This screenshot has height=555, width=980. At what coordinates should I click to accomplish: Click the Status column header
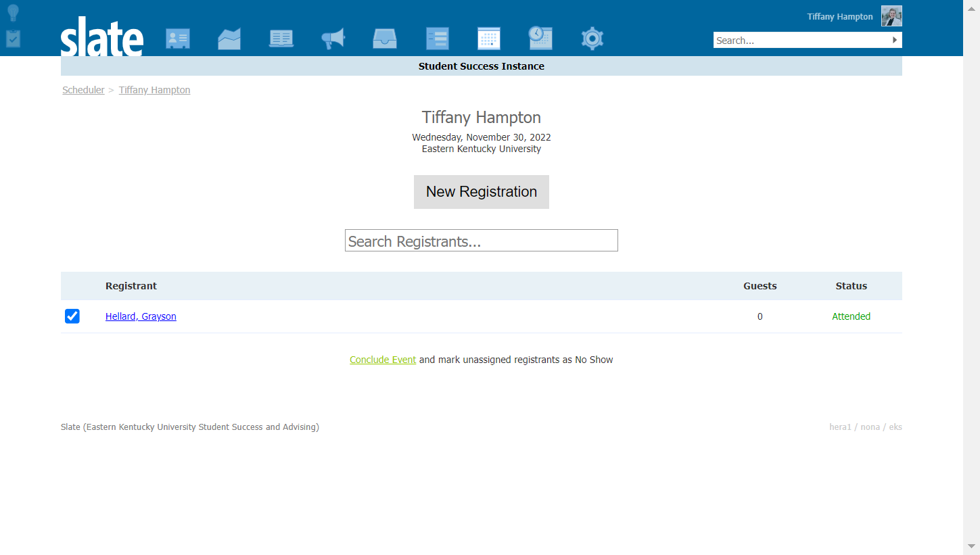[x=851, y=286]
